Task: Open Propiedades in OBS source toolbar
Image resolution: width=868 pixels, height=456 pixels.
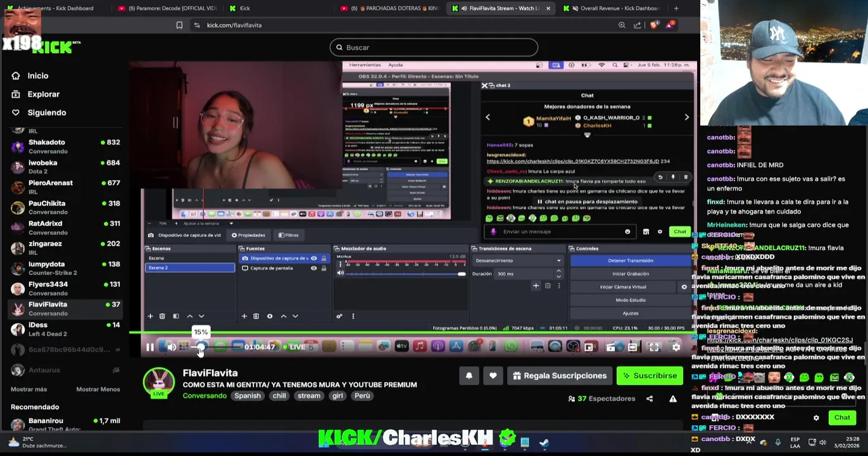Action: coord(248,236)
